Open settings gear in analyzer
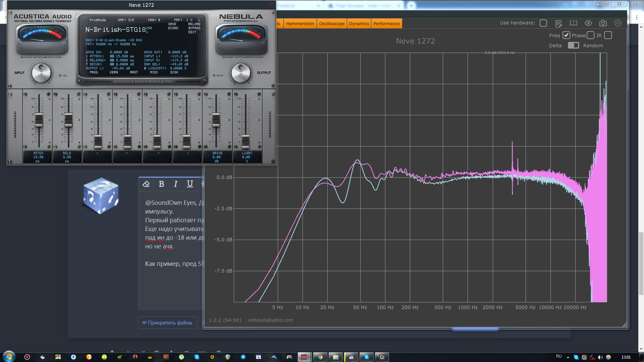This screenshot has width=644, height=362. (x=618, y=23)
